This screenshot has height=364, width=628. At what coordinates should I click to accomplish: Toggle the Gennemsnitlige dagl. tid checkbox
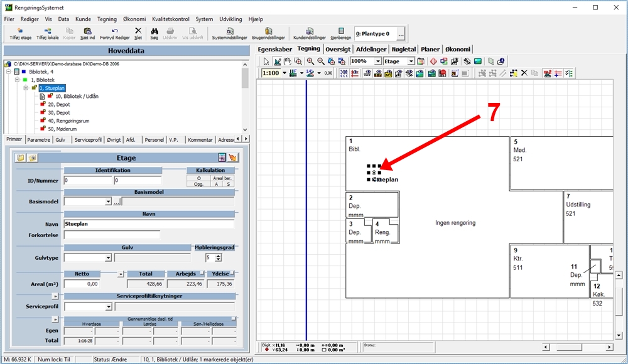234,319
